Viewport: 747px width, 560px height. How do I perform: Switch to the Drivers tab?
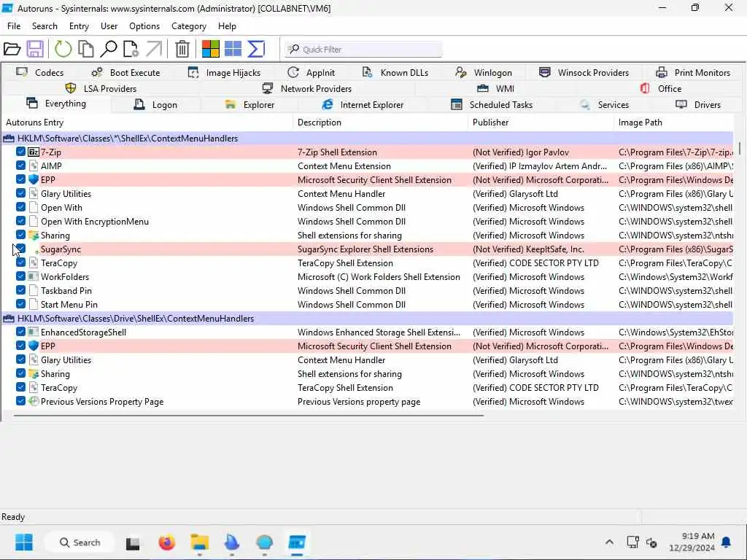[698, 105]
